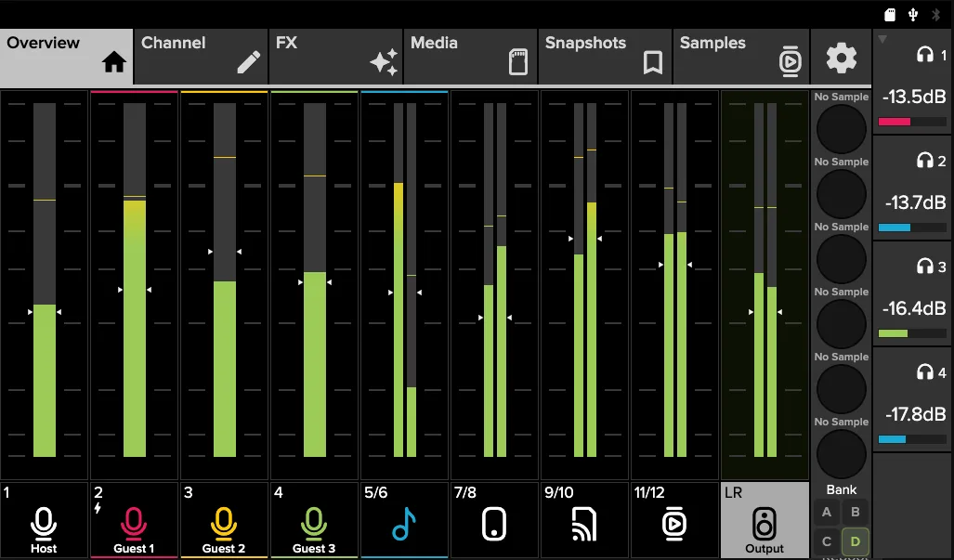Go to the Media tab

[470, 57]
